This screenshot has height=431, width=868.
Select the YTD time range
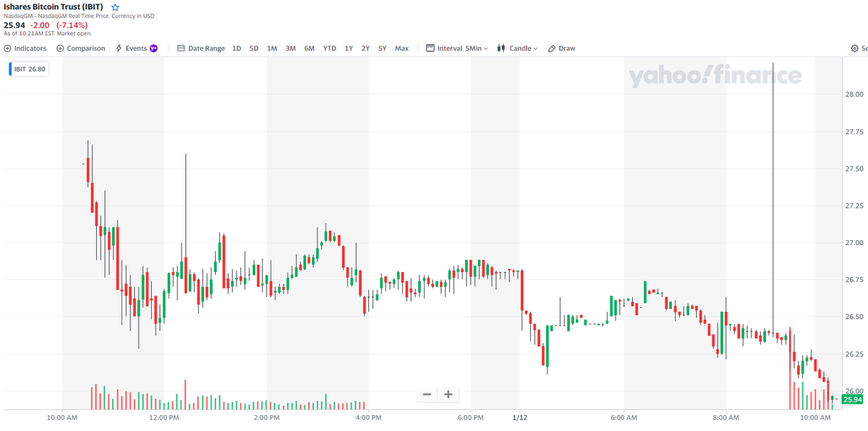(x=330, y=48)
